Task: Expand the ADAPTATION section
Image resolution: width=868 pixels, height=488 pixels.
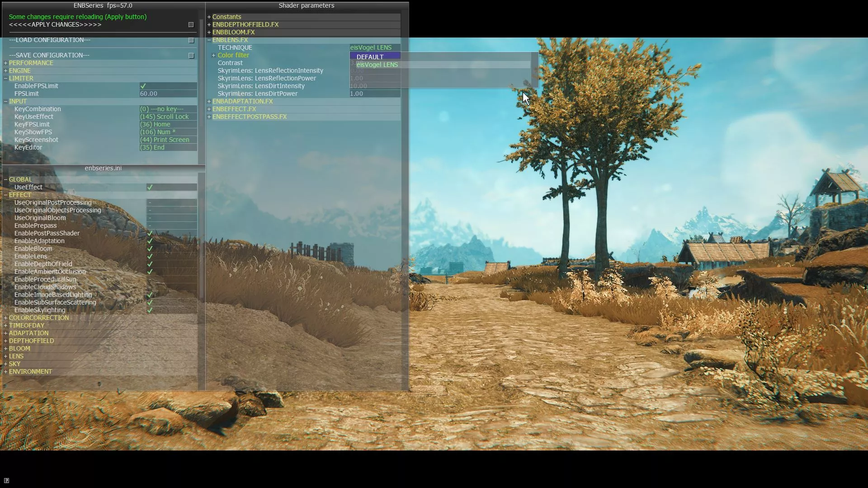Action: (x=5, y=333)
